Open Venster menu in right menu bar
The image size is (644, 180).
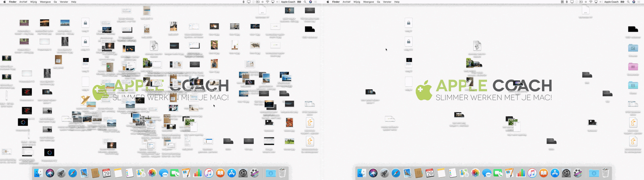[387, 2]
